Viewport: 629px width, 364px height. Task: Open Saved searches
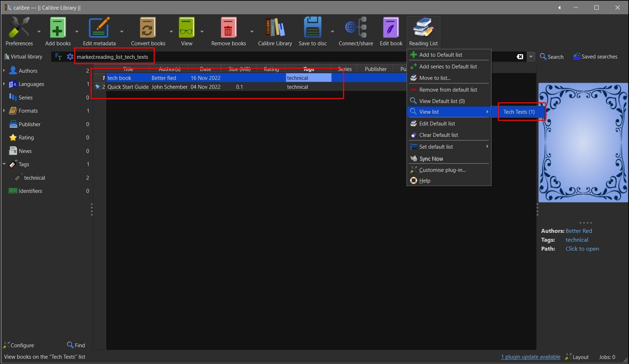coord(595,57)
